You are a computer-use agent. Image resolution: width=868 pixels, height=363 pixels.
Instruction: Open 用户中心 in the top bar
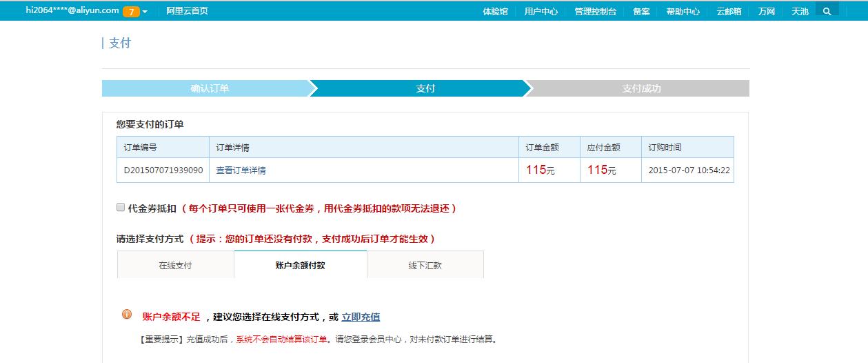tap(541, 12)
